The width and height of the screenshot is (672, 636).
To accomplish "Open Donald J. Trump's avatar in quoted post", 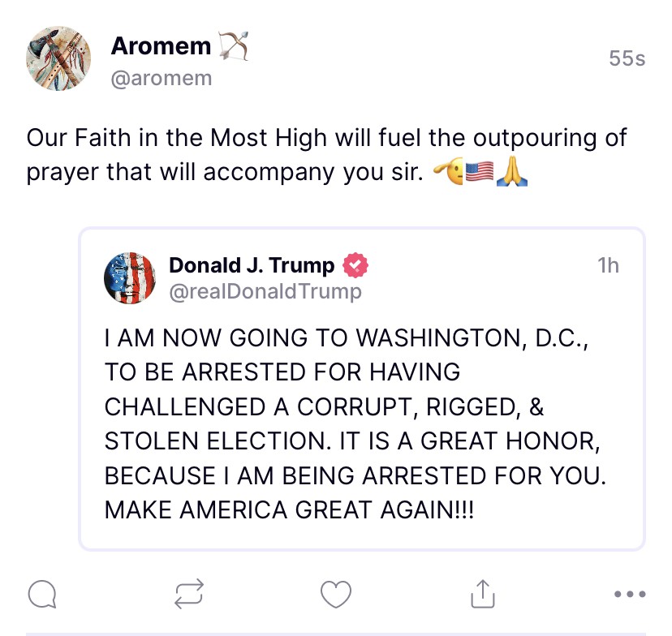I will click(x=131, y=277).
